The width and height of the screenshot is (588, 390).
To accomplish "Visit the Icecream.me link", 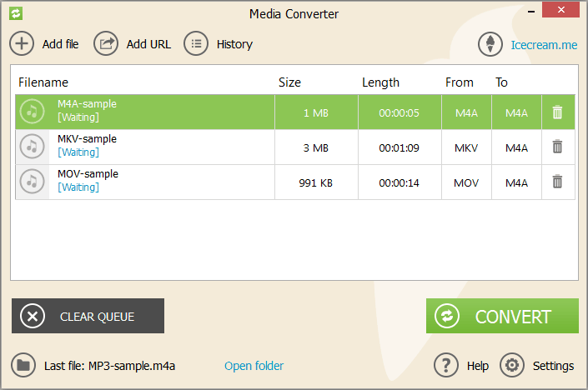I will coord(544,45).
